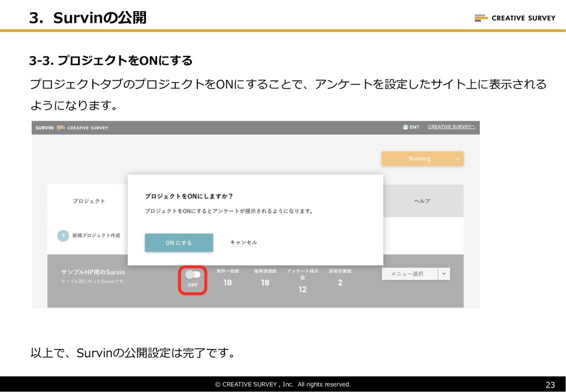Cancel the dialog via キャンセル
Image resolution: width=566 pixels, height=392 pixels.
tap(244, 242)
